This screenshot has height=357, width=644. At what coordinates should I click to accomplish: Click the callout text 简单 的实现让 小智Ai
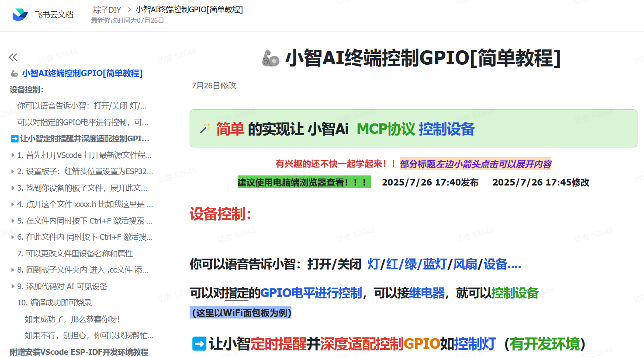coord(282,129)
